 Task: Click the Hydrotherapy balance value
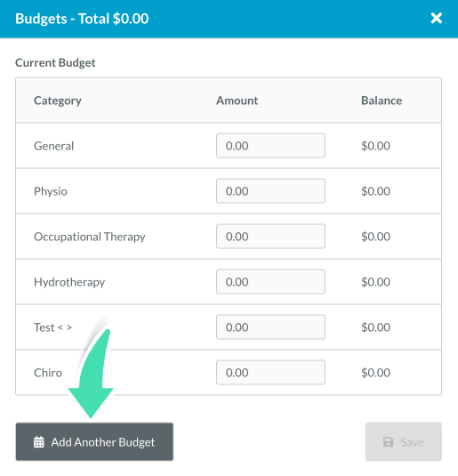pyautogui.click(x=375, y=282)
